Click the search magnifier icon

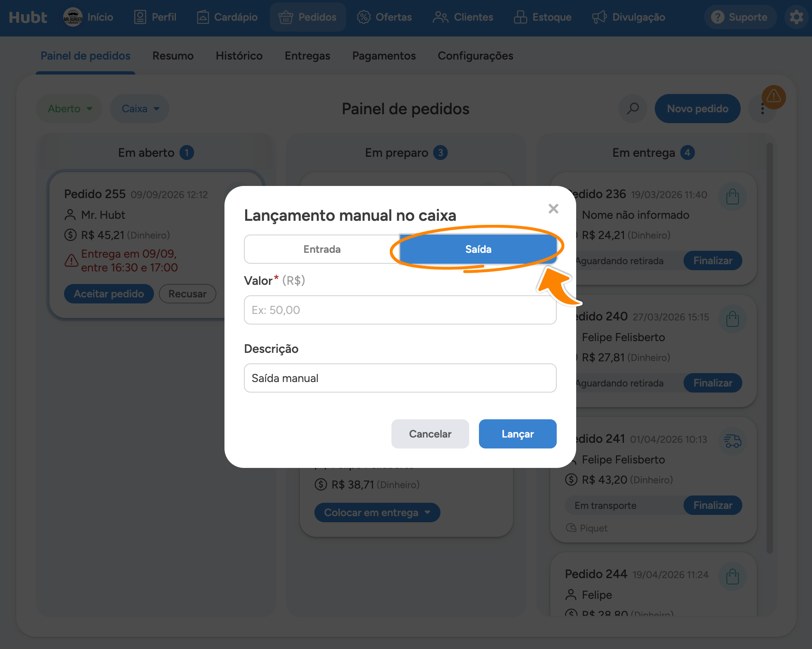pyautogui.click(x=633, y=109)
